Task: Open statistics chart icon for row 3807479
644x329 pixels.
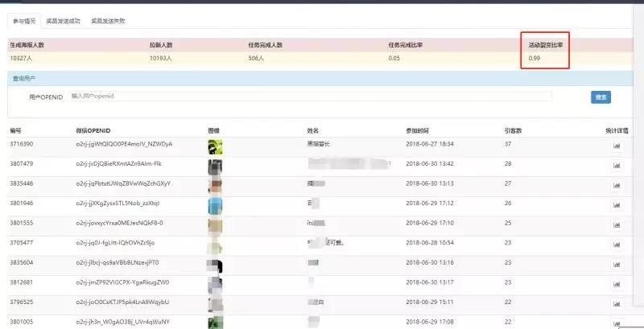Action: (x=616, y=166)
